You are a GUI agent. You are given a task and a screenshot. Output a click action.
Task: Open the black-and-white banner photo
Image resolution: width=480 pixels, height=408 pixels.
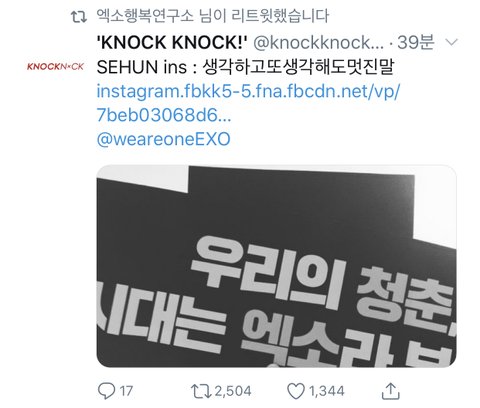(276, 266)
